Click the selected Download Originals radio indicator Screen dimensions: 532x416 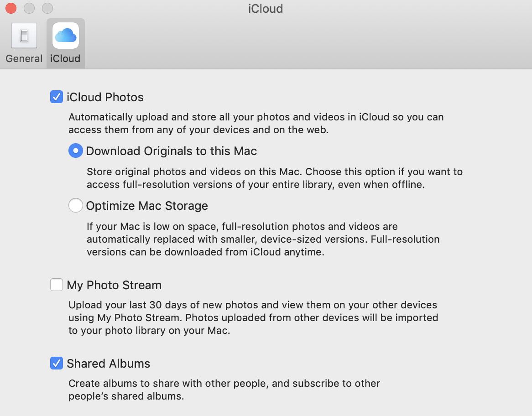[x=76, y=151]
